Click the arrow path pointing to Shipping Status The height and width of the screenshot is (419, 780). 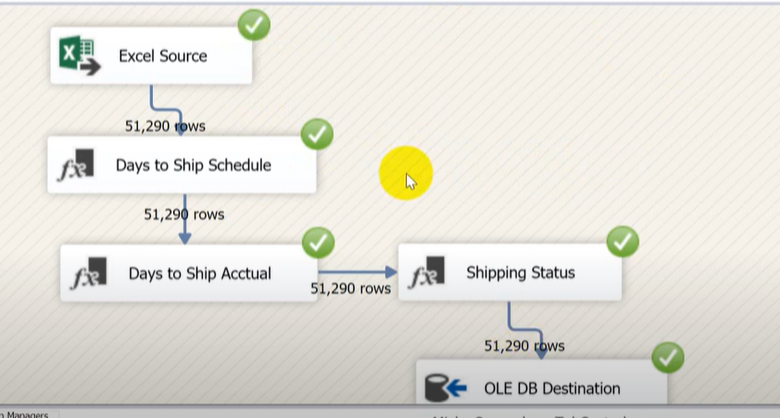pyautogui.click(x=357, y=271)
